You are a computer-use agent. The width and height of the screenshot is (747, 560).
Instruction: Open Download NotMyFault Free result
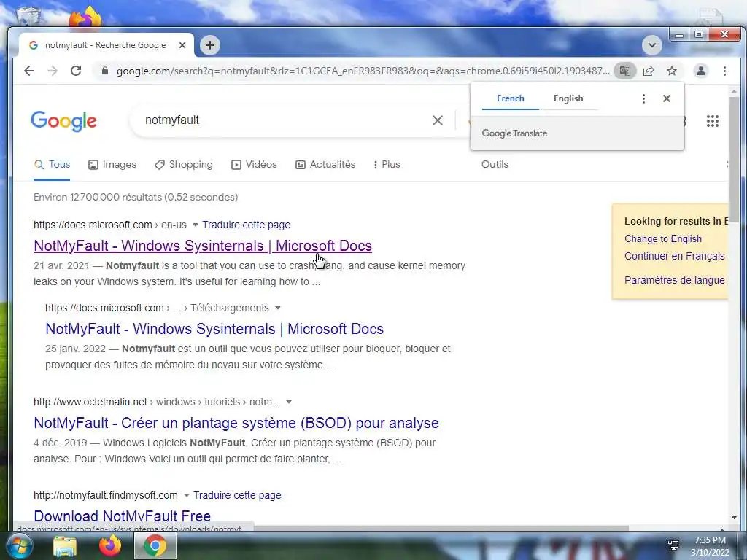tap(123, 516)
